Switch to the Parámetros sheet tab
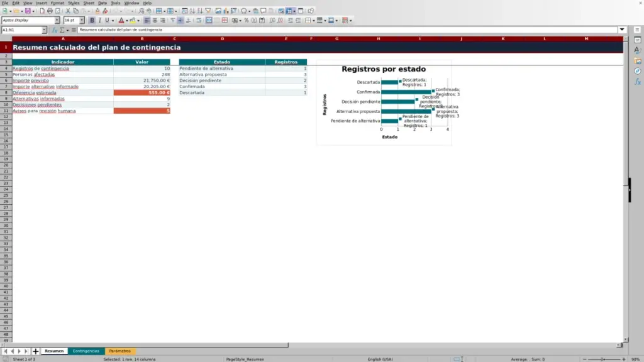Image resolution: width=644 pixels, height=362 pixels. pyautogui.click(x=120, y=351)
